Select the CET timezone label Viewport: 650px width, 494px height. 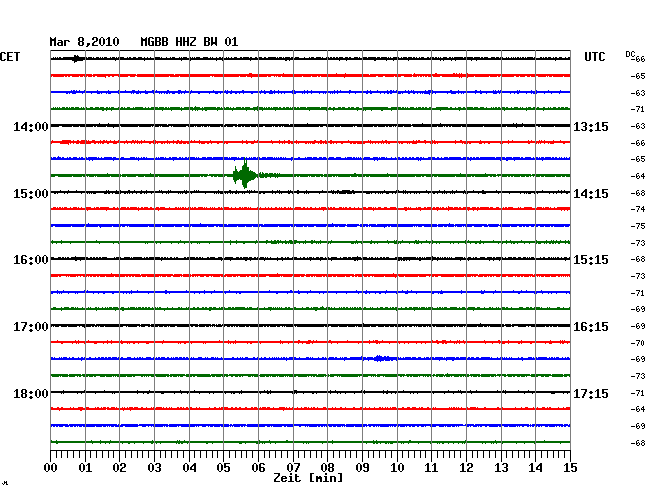click(10, 57)
